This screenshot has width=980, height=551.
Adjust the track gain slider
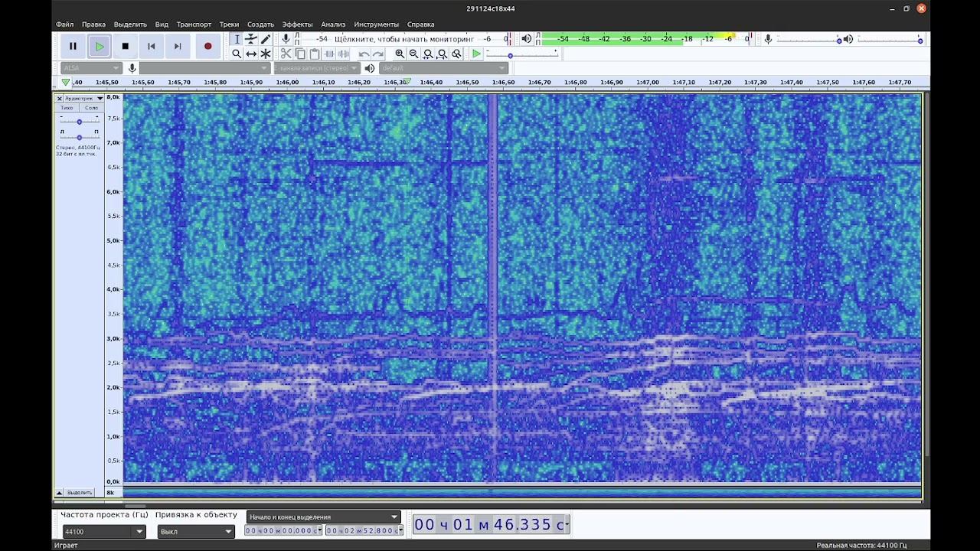(79, 122)
